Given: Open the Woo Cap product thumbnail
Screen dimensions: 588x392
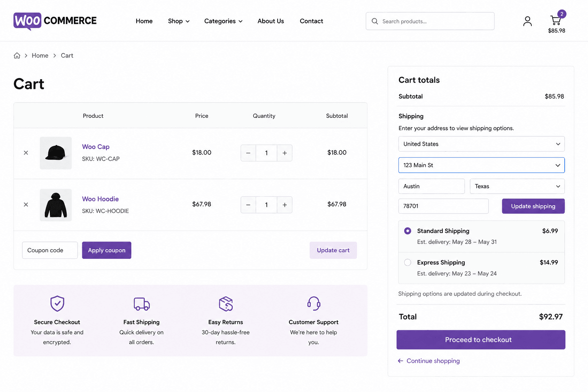Looking at the screenshot, I should pyautogui.click(x=56, y=153).
